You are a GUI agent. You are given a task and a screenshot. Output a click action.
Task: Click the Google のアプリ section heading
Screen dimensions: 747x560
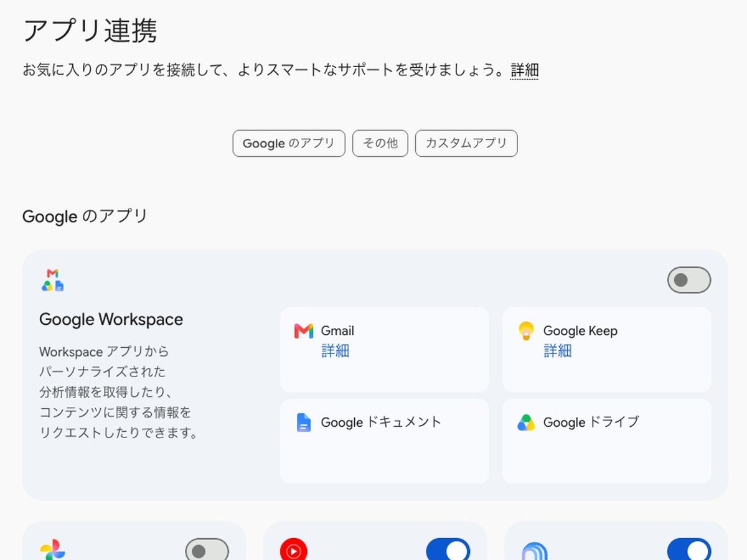tap(85, 217)
